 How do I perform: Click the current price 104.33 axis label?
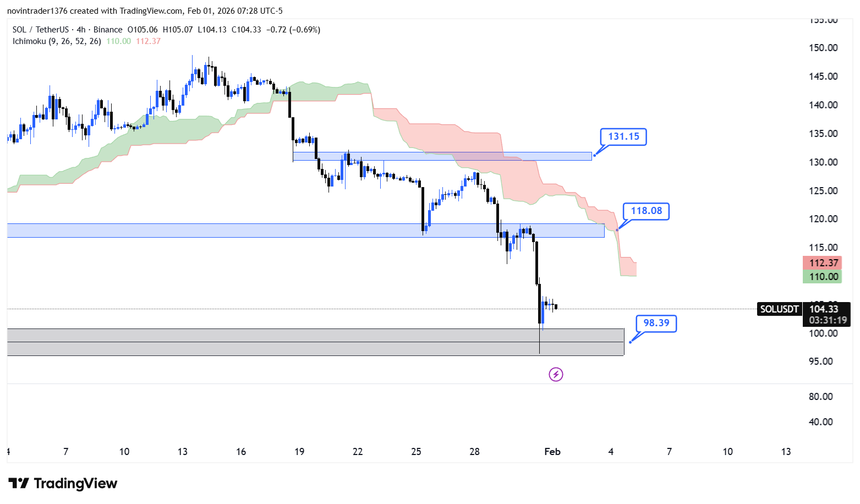click(824, 309)
